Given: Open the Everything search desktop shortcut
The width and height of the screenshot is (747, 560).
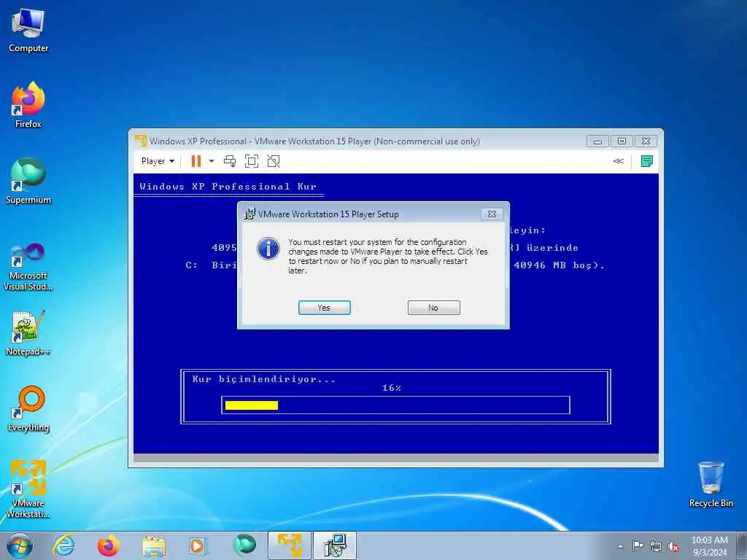Looking at the screenshot, I should 28,408.
